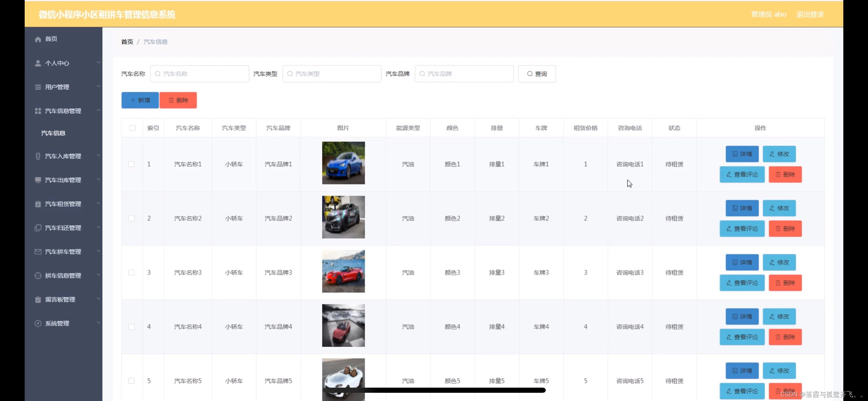Click into the 汽车品牌 search input
The height and width of the screenshot is (401, 868).
[464, 74]
